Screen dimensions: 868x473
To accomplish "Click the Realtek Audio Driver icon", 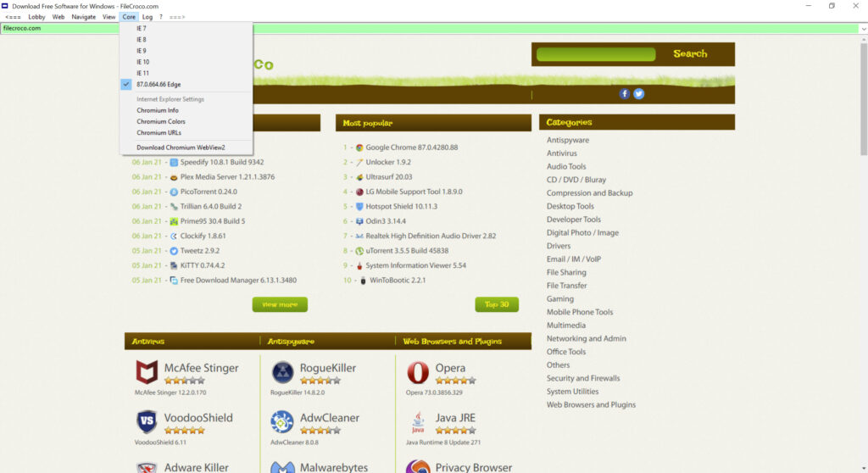I will 359,236.
